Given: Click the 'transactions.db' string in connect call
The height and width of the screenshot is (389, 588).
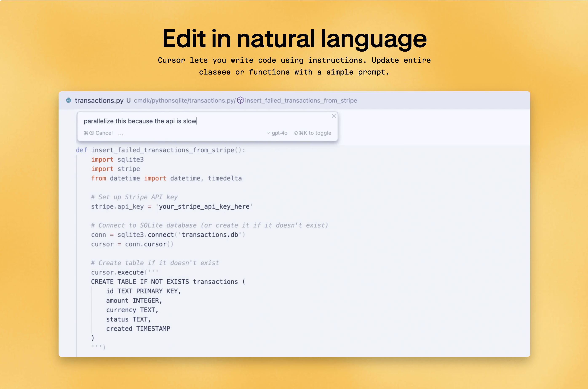Looking at the screenshot, I should 210,235.
